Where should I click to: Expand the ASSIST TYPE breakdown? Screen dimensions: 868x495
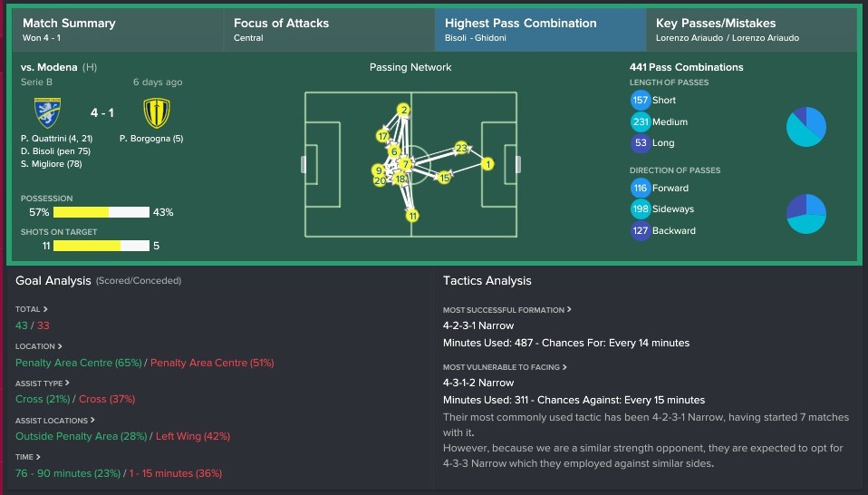[x=43, y=383]
